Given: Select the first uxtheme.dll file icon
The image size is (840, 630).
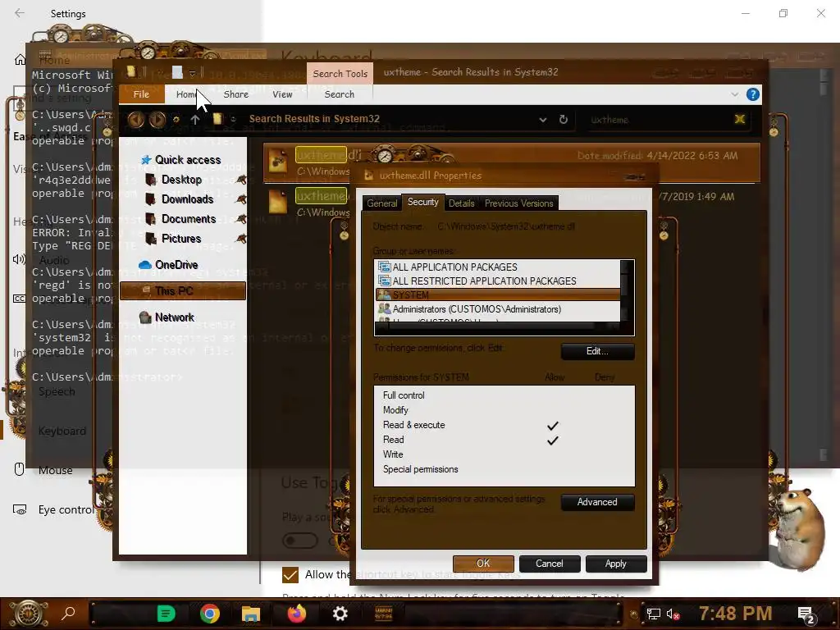Looking at the screenshot, I should click(278, 161).
